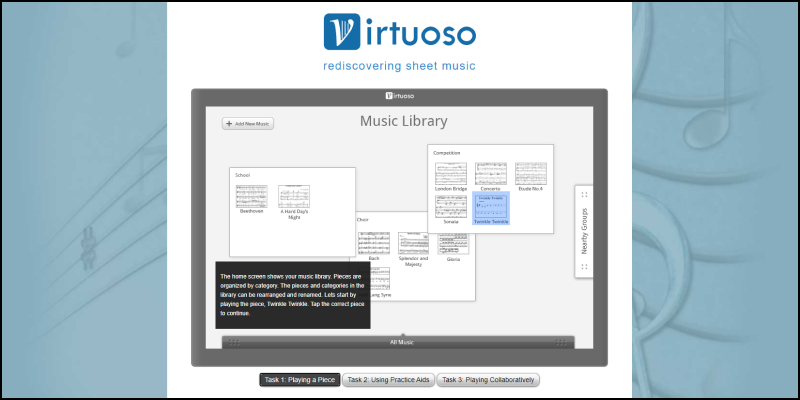The height and width of the screenshot is (400, 800).
Task: Click right grip dots on All Music bar
Action: pos(561,342)
